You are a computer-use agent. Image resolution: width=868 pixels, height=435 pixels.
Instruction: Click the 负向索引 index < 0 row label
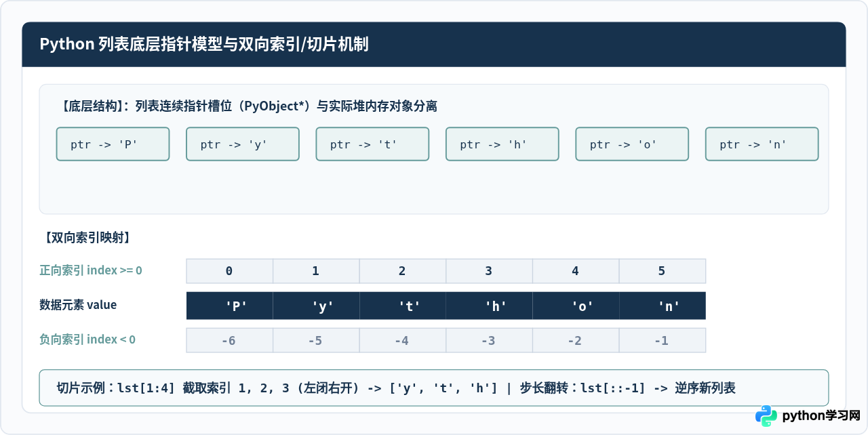[x=87, y=339]
